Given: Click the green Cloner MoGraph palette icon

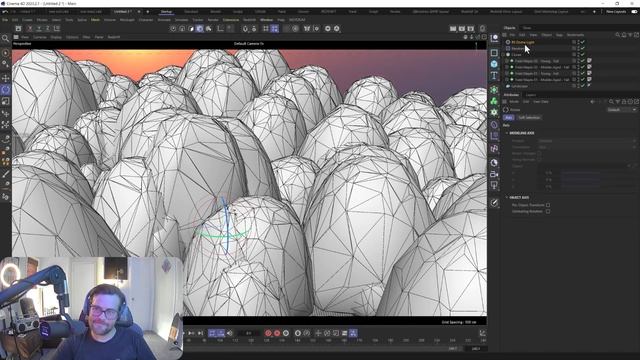Looking at the screenshot, I should pos(494,90).
